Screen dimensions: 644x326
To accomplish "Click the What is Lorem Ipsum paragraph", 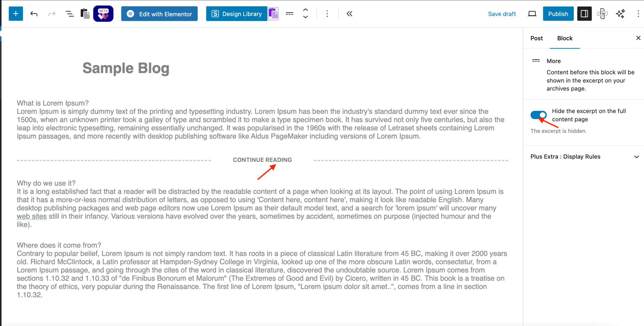I will pos(261,120).
